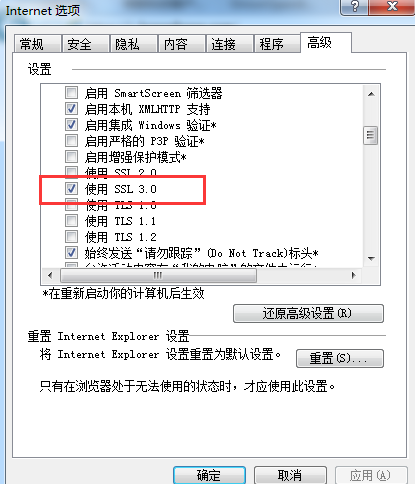Close the Internet 选项 dialog window
415x484 pixels.
tap(392, 7)
